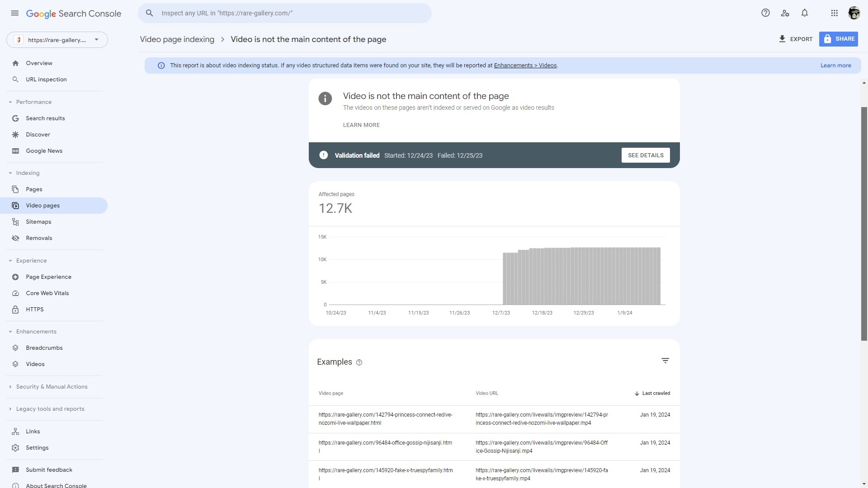
Task: Collapse the Experience section
Action: pos(10,261)
